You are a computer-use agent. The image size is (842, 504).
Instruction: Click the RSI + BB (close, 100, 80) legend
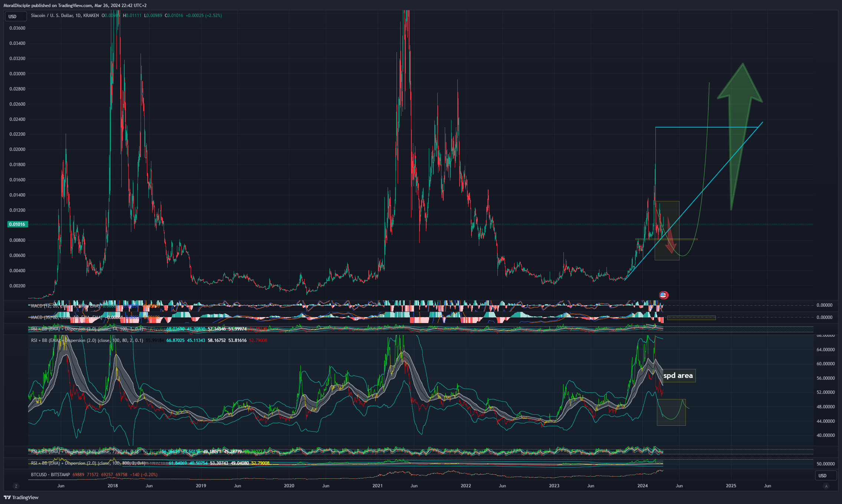click(x=87, y=340)
